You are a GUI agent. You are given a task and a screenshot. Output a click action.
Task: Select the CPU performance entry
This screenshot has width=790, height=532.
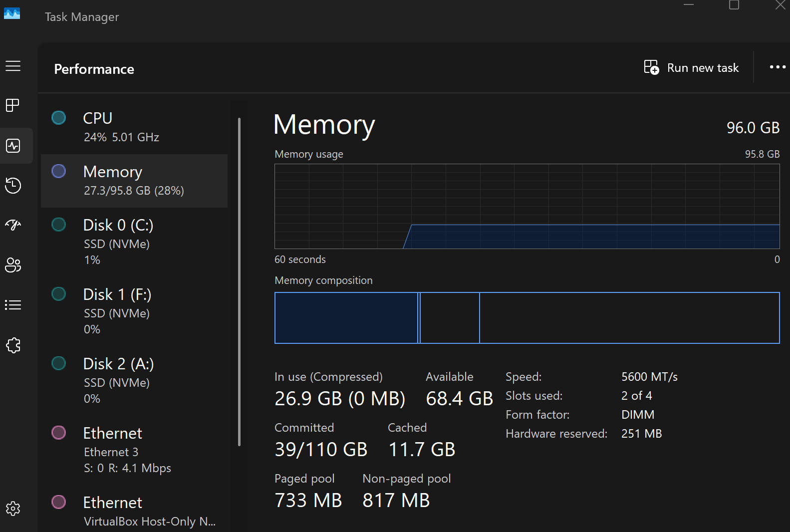134,127
